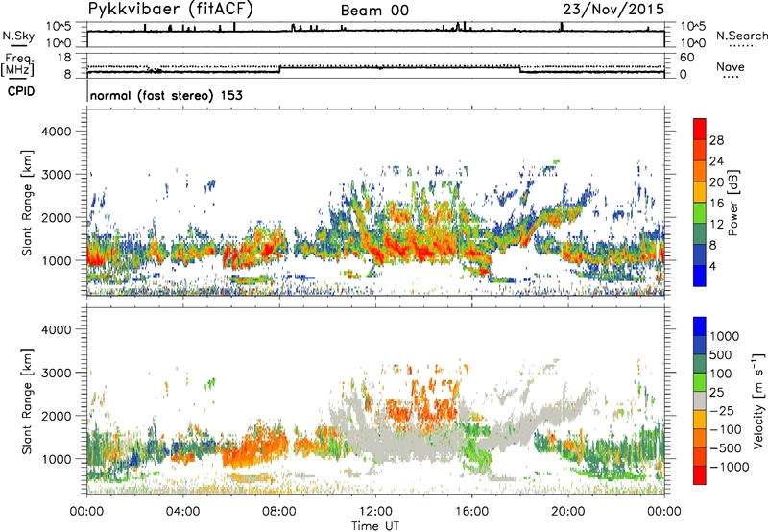Click the 18 tick on frequency axis
768x532 pixels.
[63, 58]
